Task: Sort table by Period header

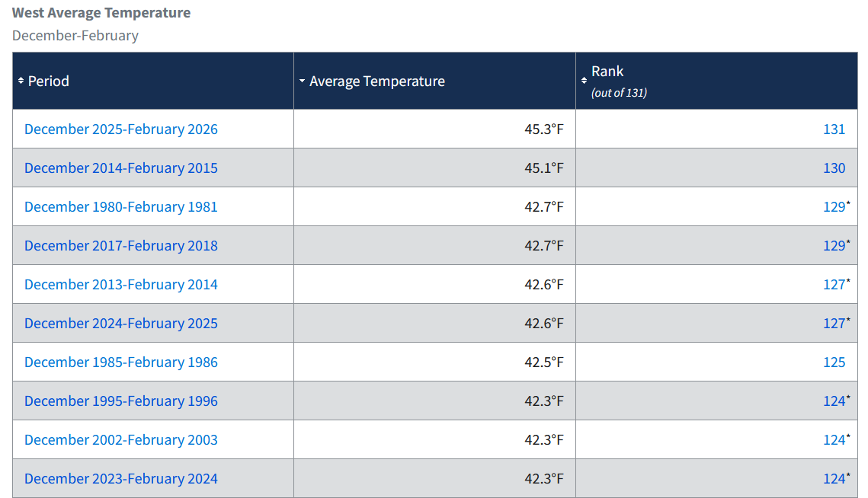Action: [49, 81]
